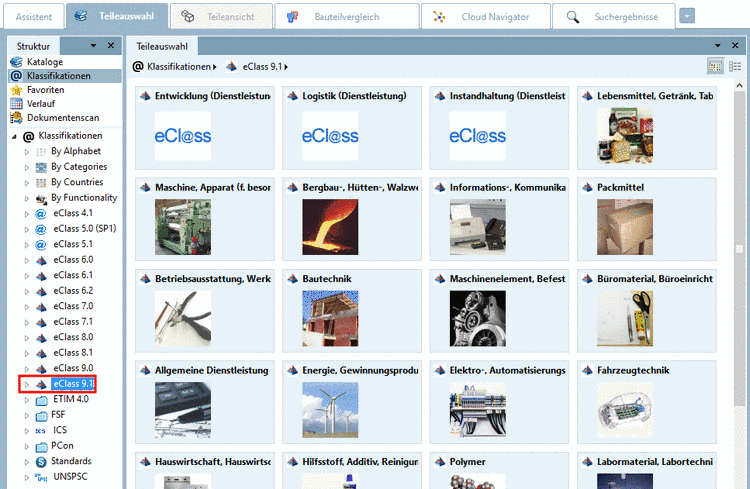Click the By Categories icon
The width and height of the screenshot is (750, 489).
41,167
